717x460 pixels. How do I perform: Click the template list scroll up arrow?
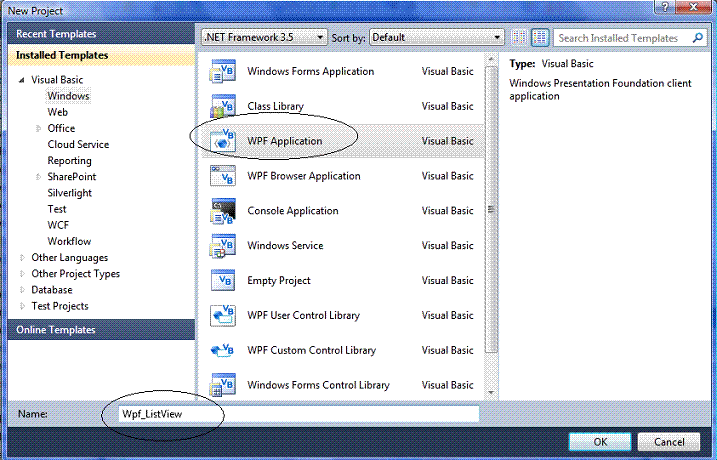coord(491,59)
